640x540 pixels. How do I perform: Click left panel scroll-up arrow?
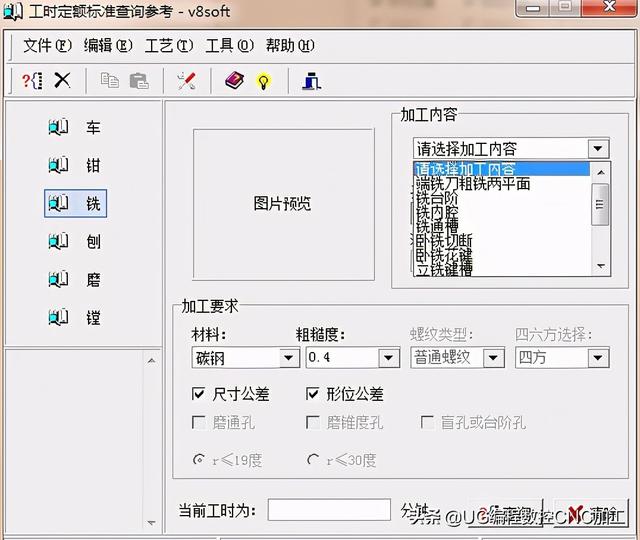tap(151, 361)
